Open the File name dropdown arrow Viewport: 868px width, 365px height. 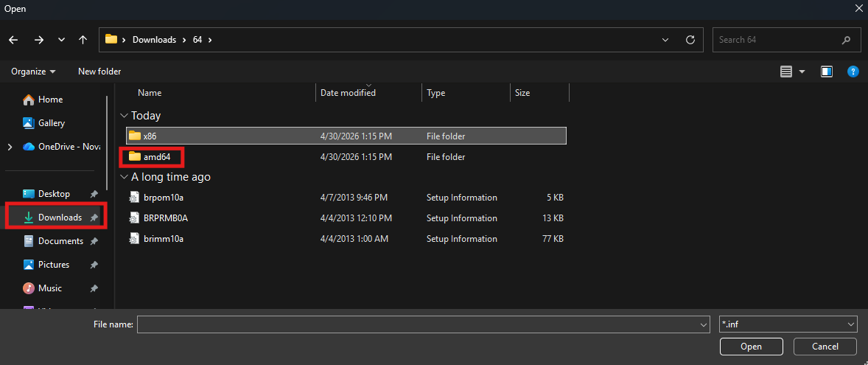click(x=704, y=324)
